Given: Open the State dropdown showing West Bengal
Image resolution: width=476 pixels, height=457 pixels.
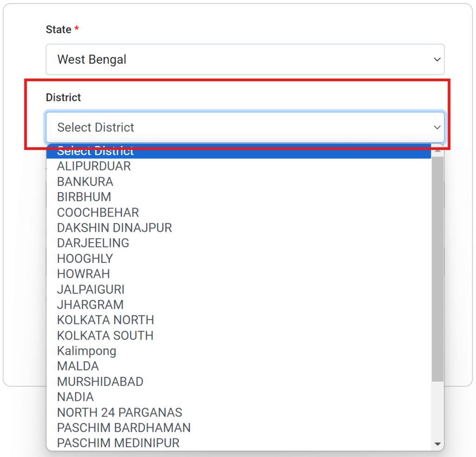Looking at the screenshot, I should [x=245, y=59].
